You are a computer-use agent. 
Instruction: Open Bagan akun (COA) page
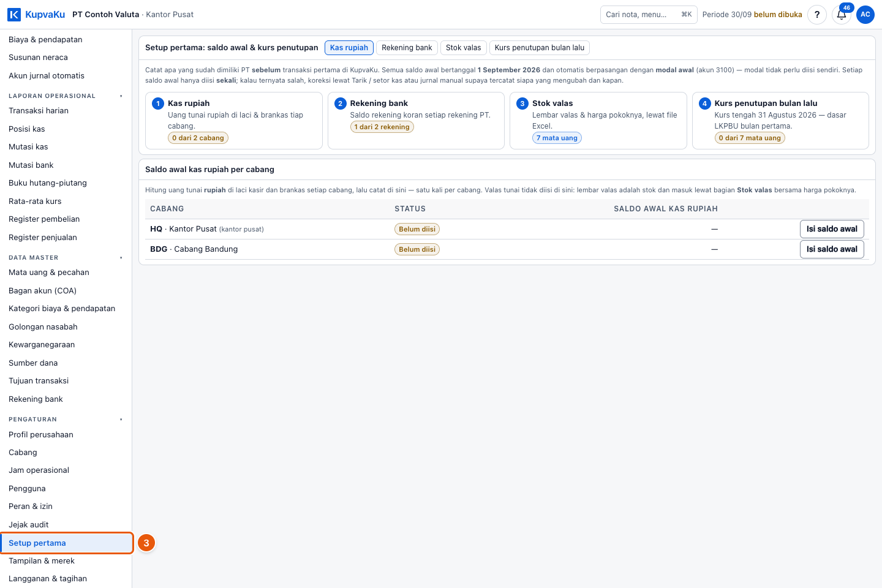66,290
